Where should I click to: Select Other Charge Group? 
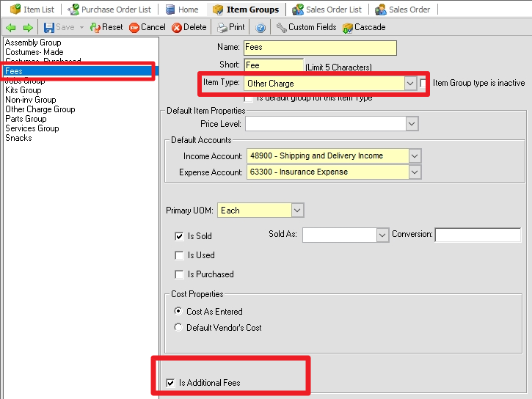tap(40, 109)
